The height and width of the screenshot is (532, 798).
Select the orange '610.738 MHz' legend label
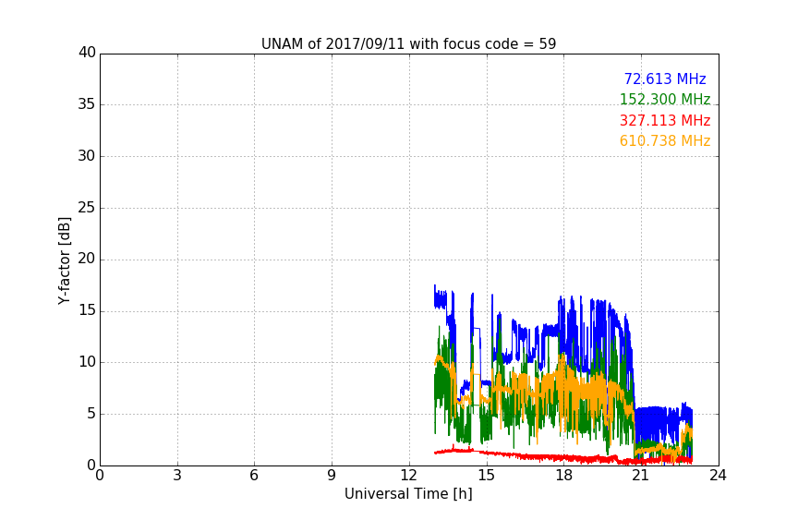tap(665, 140)
